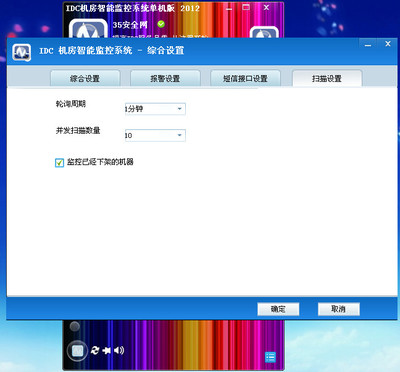Click the refresh icon in the background window
400x372 pixels.
95,350
